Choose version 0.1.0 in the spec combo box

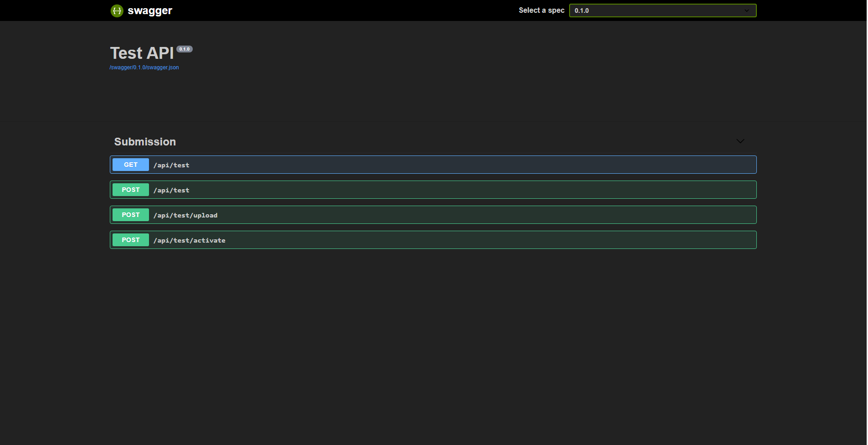point(662,10)
